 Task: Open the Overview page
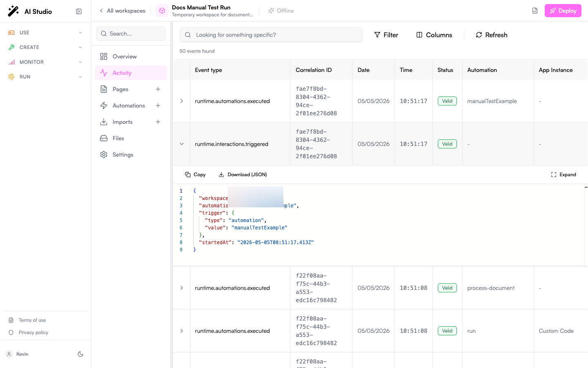click(x=131, y=56)
